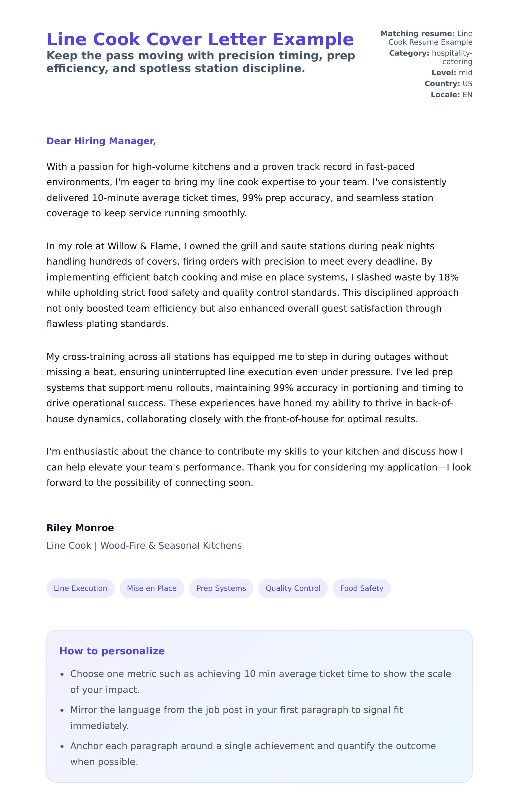Screen dimensions: 519x812
Task: Click the How to personalize heading
Action: (112, 651)
